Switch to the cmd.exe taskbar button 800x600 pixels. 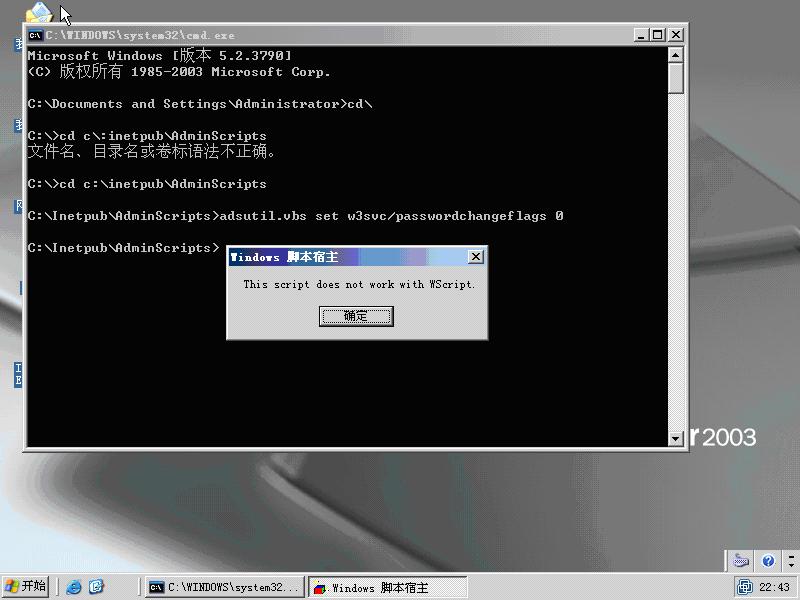coord(224,588)
